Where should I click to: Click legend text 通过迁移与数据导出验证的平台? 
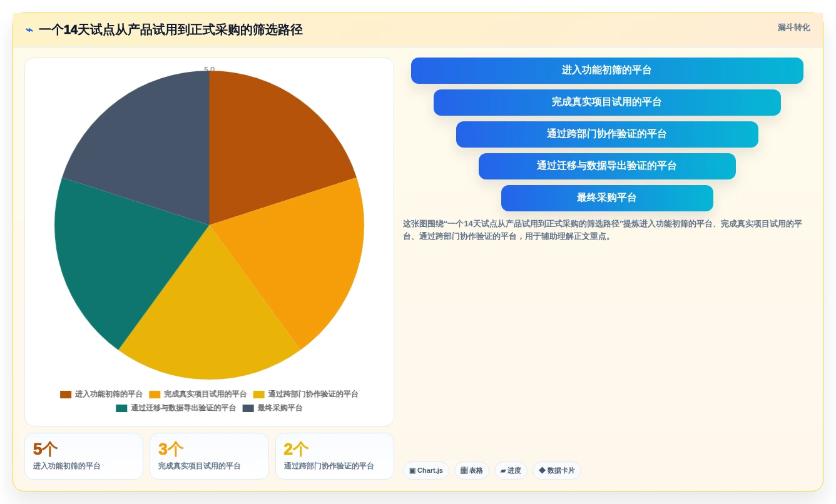click(x=183, y=408)
